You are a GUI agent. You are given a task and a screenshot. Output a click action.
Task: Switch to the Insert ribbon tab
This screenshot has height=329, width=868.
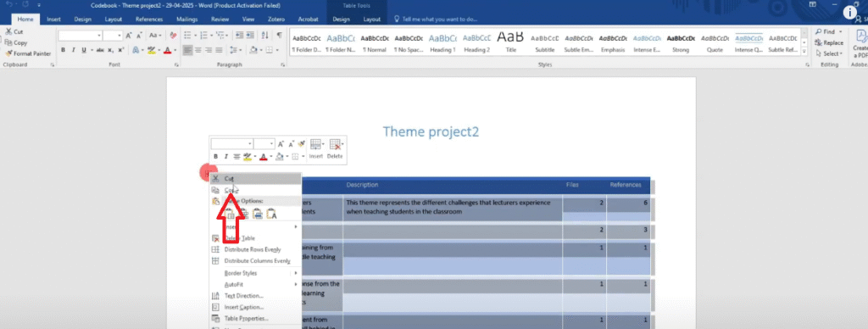(53, 20)
